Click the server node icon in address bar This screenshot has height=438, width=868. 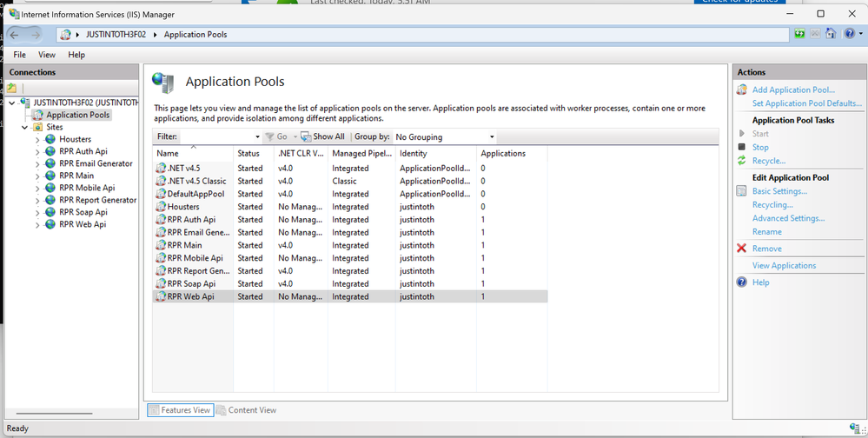coord(66,35)
